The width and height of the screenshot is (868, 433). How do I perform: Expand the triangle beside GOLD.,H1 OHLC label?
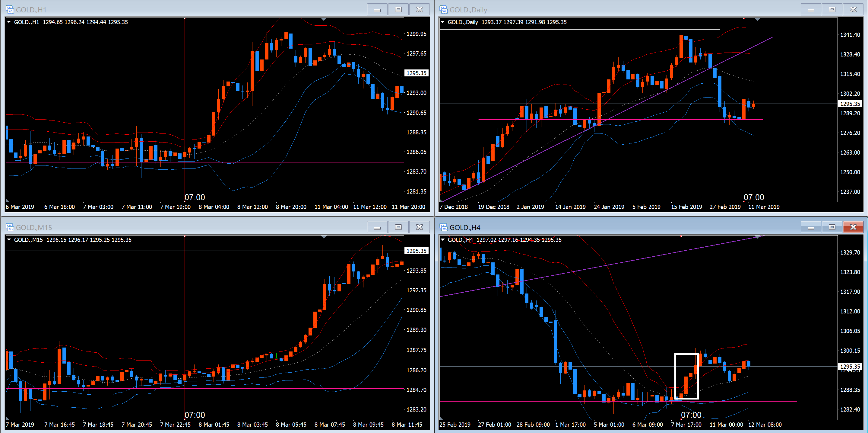click(x=9, y=22)
